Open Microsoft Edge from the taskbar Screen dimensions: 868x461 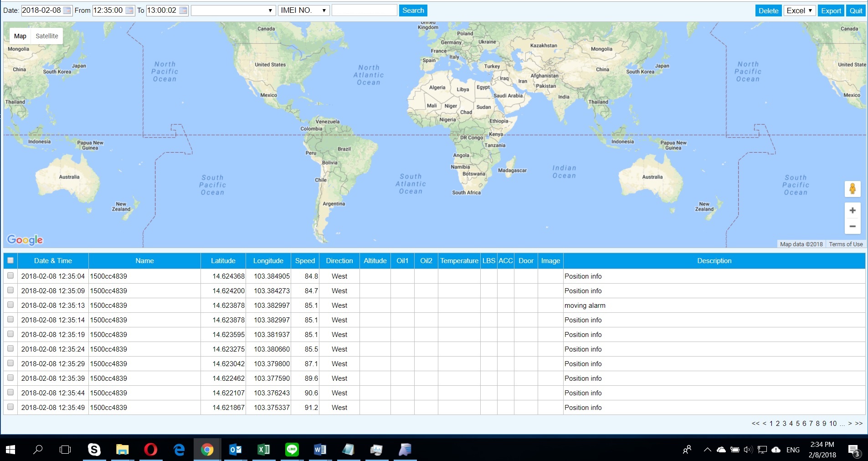pos(179,450)
